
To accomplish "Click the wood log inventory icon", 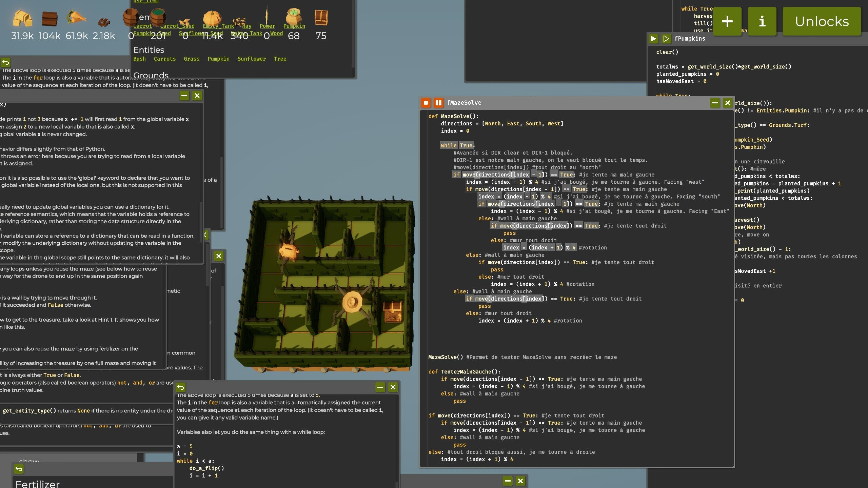I will [50, 19].
